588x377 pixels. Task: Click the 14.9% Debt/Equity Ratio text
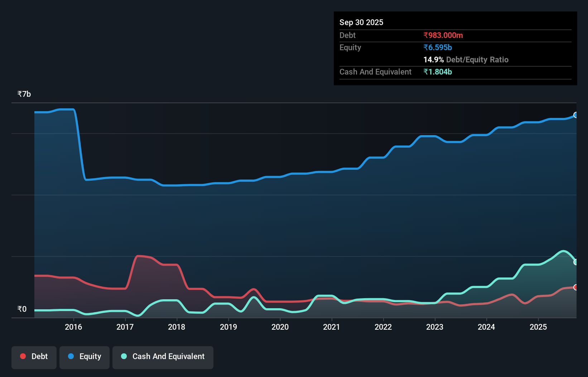[466, 59]
